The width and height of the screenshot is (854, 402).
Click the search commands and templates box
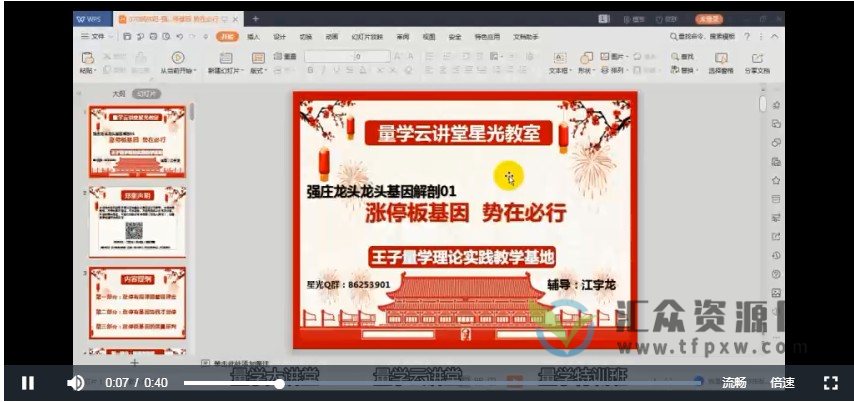click(x=702, y=36)
